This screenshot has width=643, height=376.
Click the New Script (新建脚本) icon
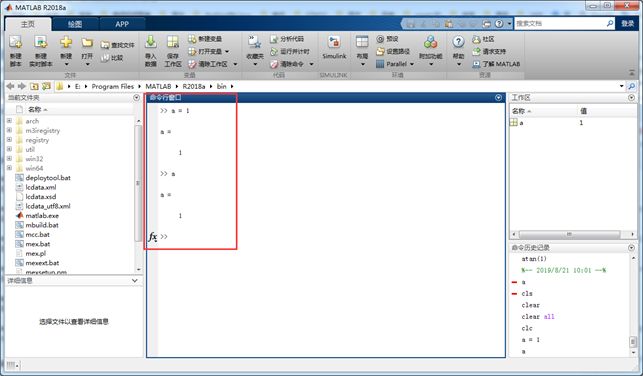[15, 42]
